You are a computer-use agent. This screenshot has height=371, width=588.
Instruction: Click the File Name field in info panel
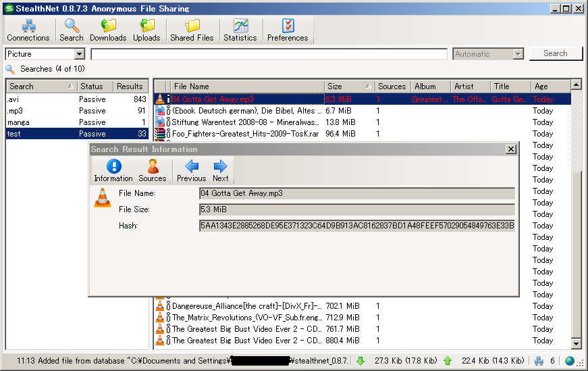coord(356,193)
